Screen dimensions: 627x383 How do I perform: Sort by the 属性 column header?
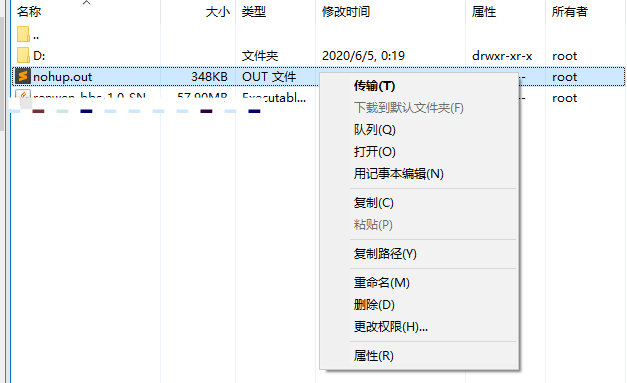click(x=484, y=12)
